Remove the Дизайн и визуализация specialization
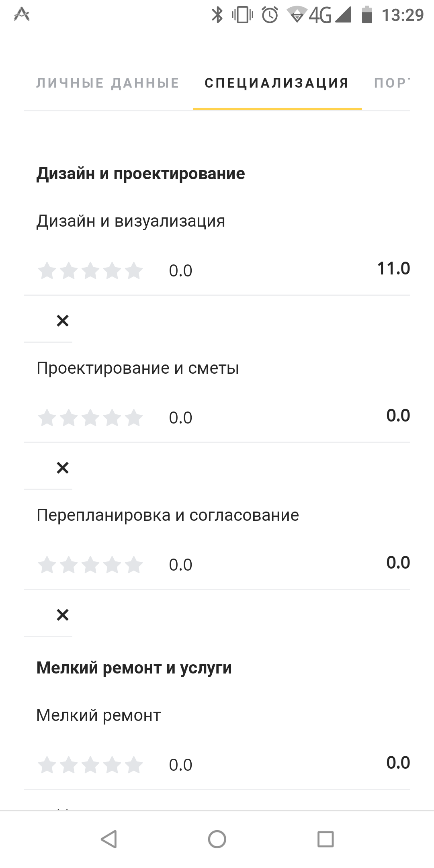Image resolution: width=434 pixels, height=868 pixels. coord(63,321)
